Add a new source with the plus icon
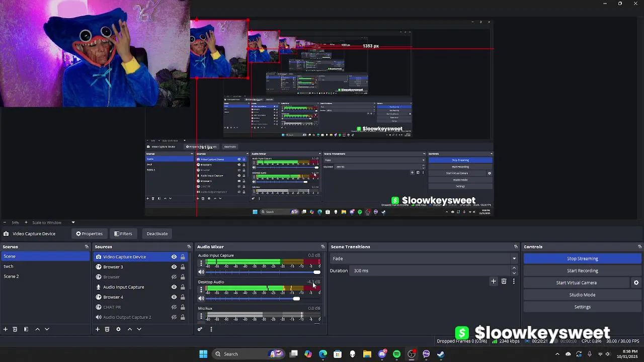The height and width of the screenshot is (362, 644). (98, 329)
